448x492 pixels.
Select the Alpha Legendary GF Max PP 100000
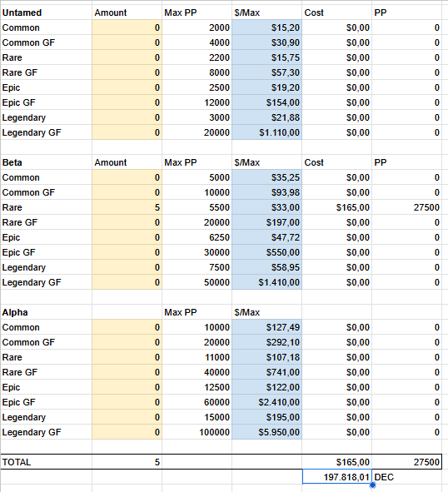(x=197, y=432)
